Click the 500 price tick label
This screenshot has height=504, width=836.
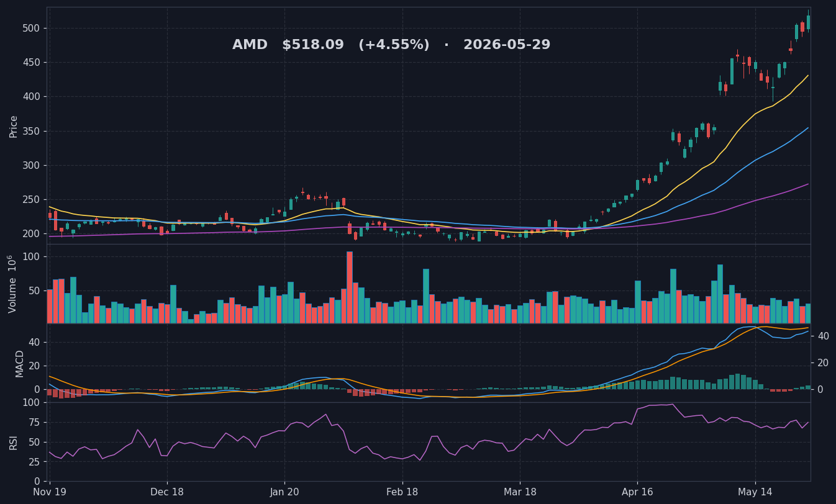point(31,29)
